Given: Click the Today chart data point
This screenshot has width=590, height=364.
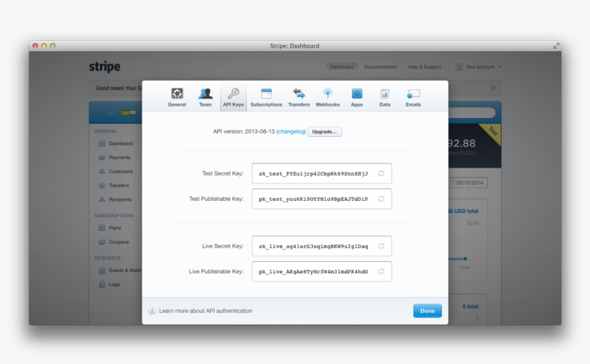Looking at the screenshot, I should 466,259.
